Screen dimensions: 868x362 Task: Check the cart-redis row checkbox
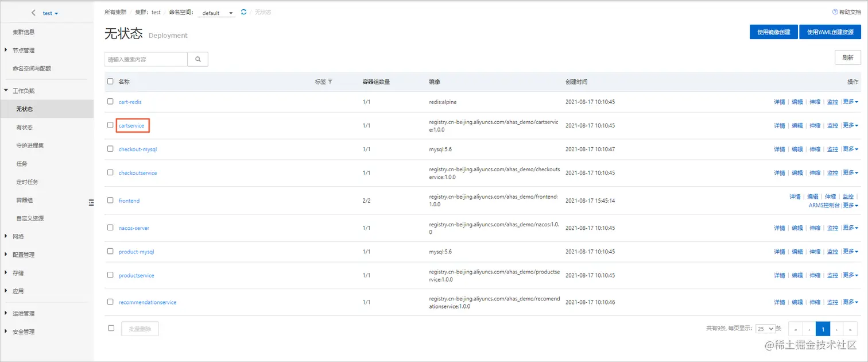[x=110, y=101]
